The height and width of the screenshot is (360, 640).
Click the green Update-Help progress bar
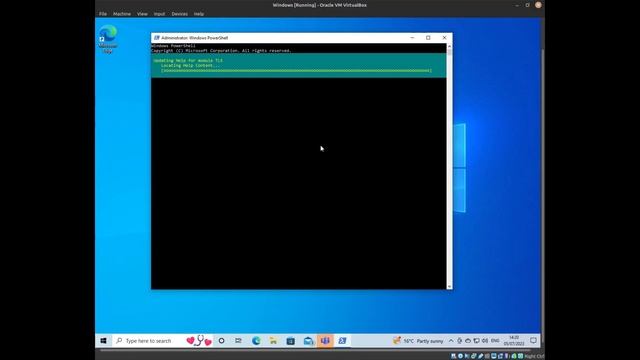tap(296, 71)
